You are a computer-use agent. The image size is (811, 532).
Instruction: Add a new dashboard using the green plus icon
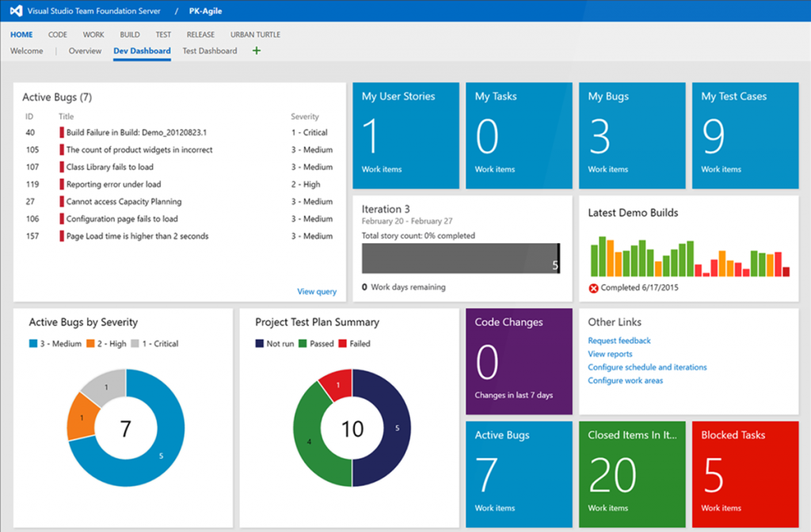[256, 51]
